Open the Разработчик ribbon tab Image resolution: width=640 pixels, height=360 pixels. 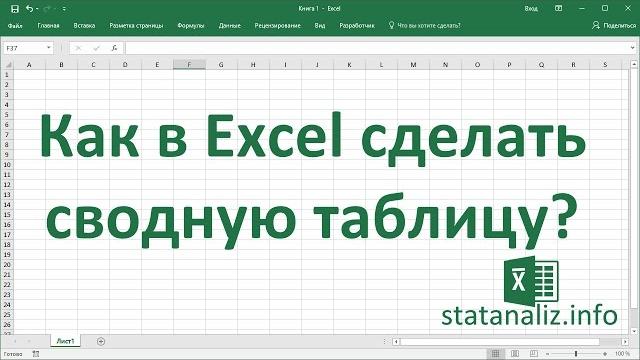357,26
